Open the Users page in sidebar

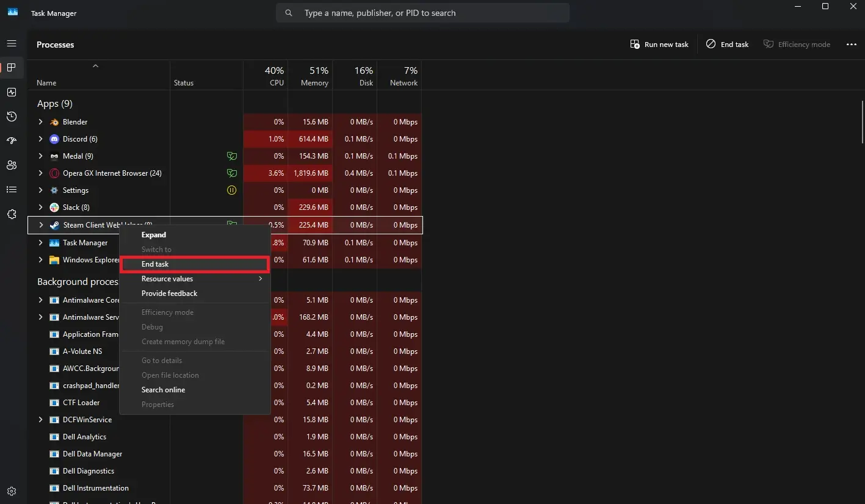coord(11,165)
